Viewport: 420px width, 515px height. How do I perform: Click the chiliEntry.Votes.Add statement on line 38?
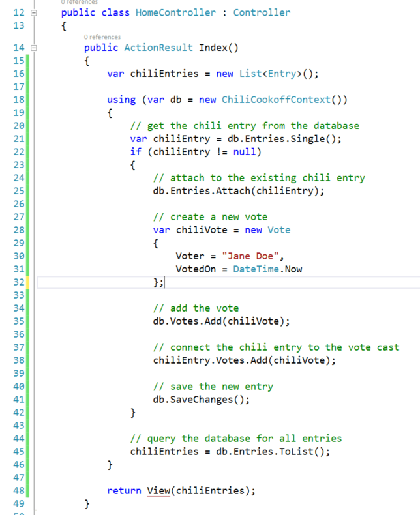tap(244, 360)
